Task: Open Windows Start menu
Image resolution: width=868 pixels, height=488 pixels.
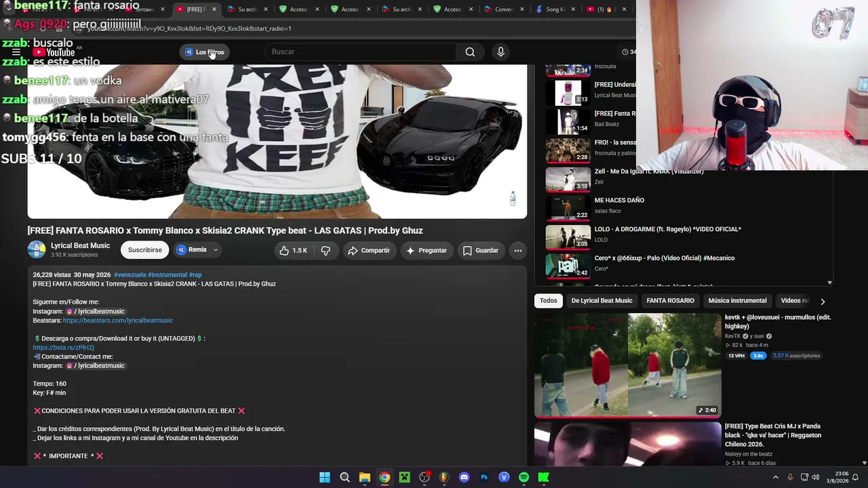Action: pos(325,477)
